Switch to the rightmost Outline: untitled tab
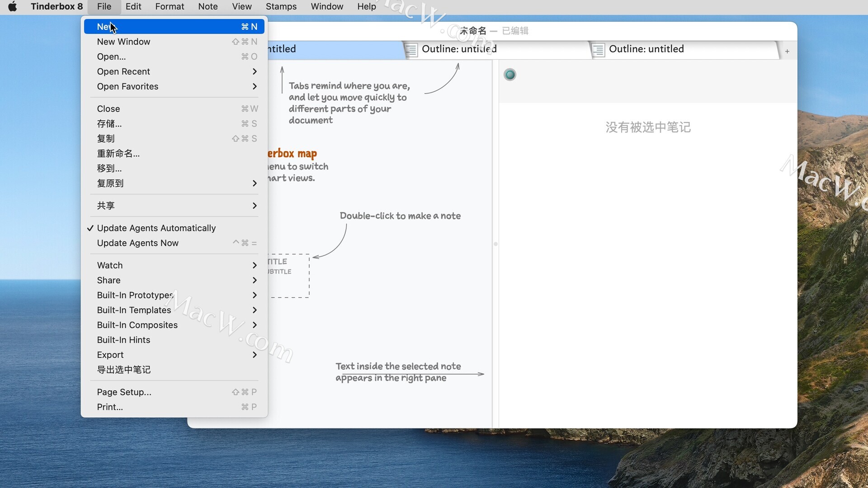868x488 pixels. 685,50
